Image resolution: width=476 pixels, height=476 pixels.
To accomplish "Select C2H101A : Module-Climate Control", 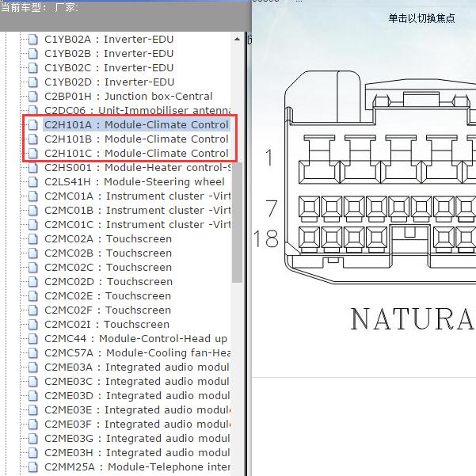I will click(x=136, y=125).
